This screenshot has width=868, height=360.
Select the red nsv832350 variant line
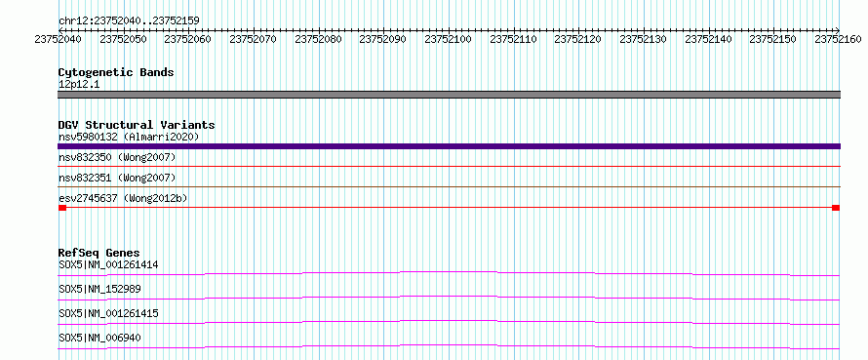[449, 166]
